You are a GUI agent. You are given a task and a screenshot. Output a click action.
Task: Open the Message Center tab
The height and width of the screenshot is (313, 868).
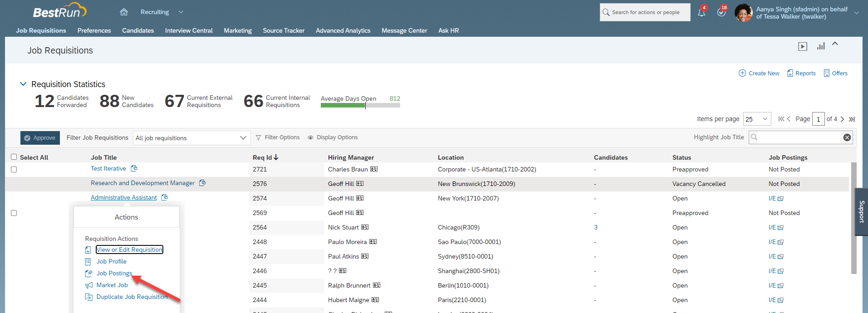(x=404, y=30)
